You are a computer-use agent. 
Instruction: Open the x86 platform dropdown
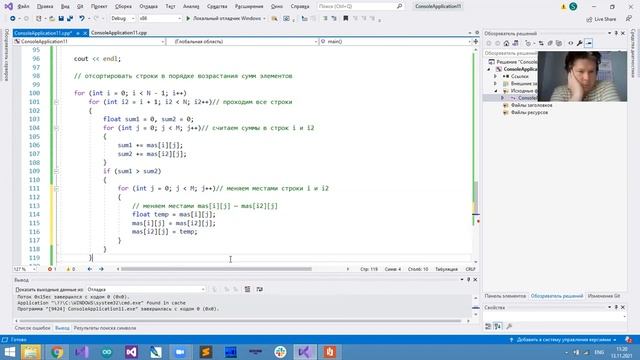coord(160,18)
